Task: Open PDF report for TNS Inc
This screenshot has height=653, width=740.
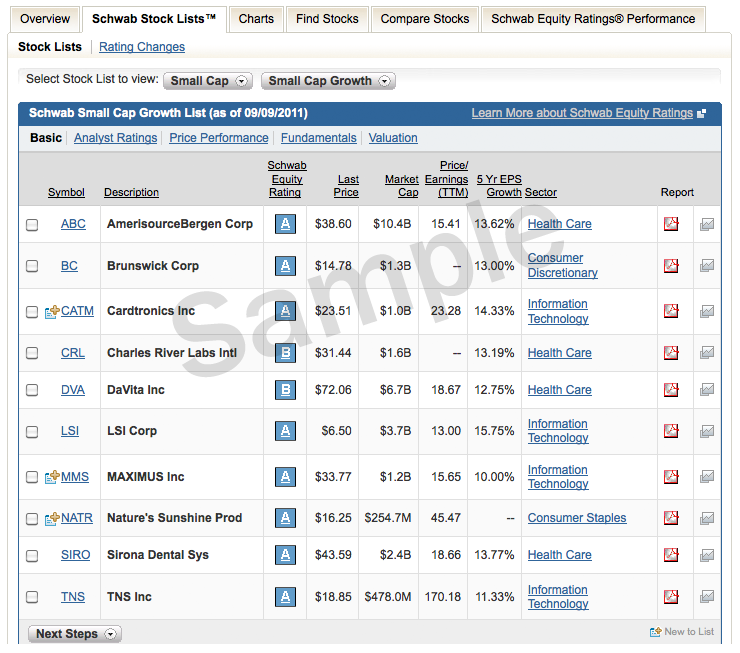Action: tap(671, 596)
